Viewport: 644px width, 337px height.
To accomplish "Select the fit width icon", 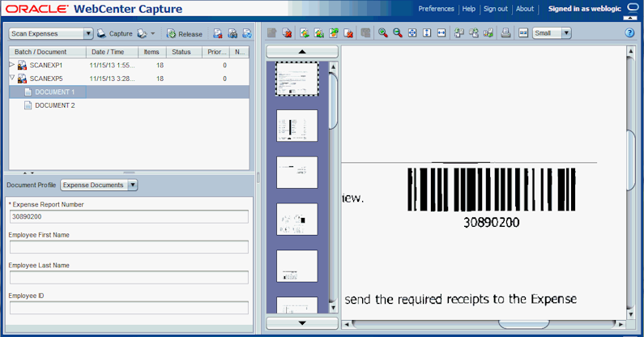I will click(441, 33).
